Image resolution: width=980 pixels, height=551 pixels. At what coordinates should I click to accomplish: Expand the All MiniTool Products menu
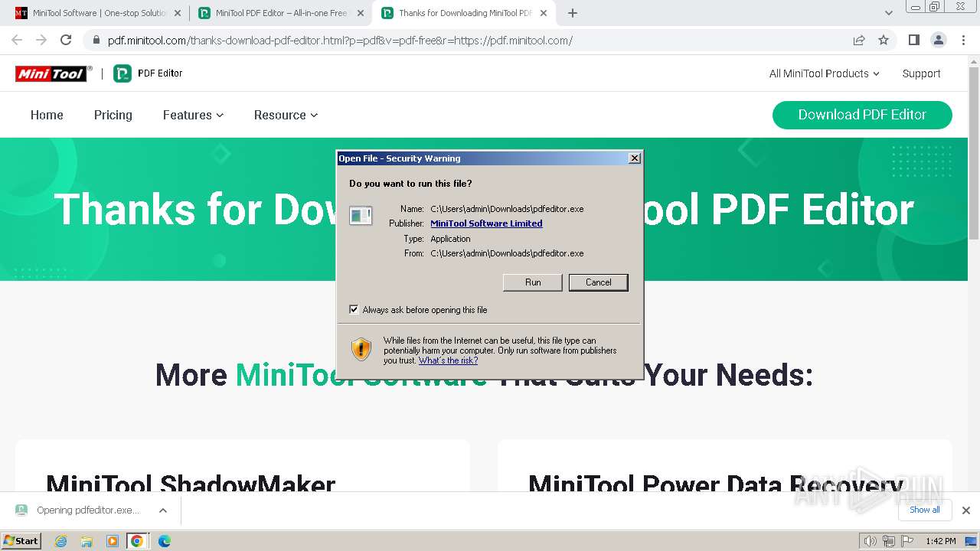click(824, 73)
